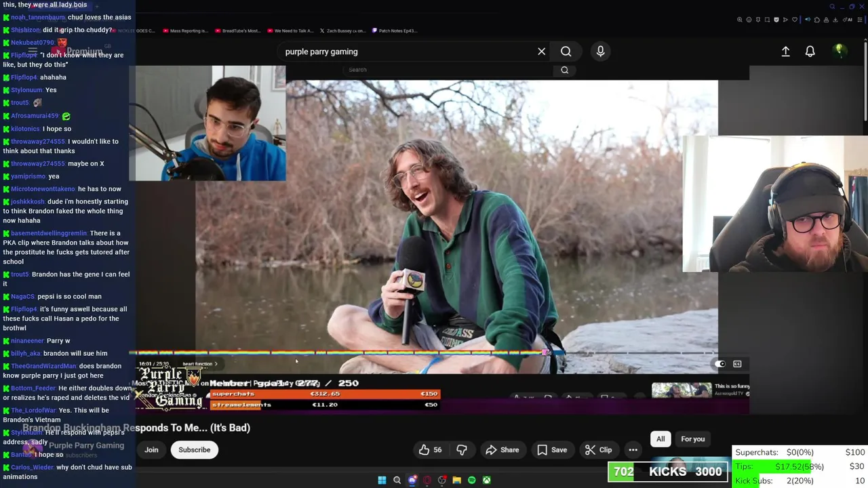Click chat username 'noah_tannenbaum'

point(38,17)
